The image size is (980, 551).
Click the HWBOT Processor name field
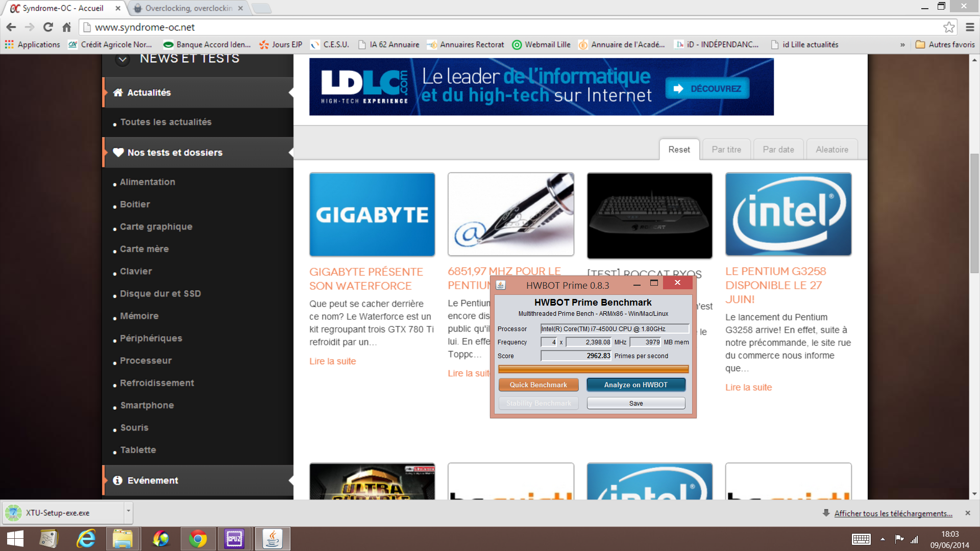615,329
